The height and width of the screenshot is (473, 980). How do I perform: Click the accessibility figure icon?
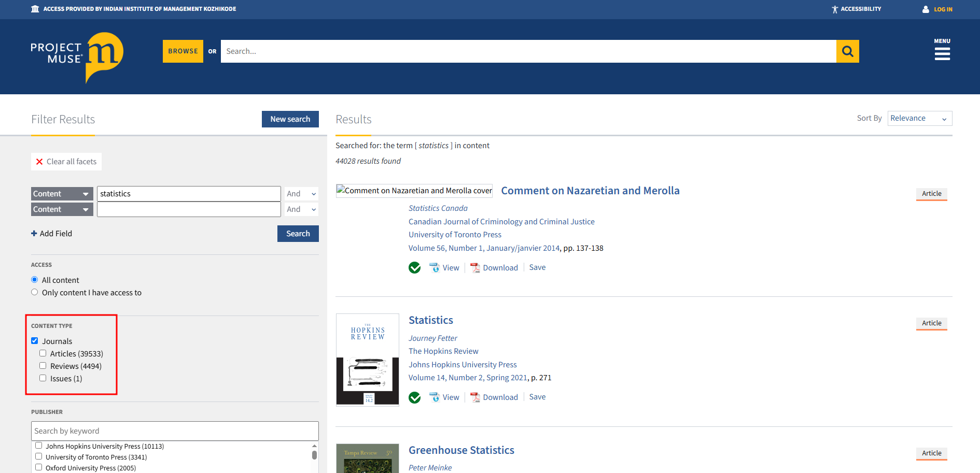point(834,9)
